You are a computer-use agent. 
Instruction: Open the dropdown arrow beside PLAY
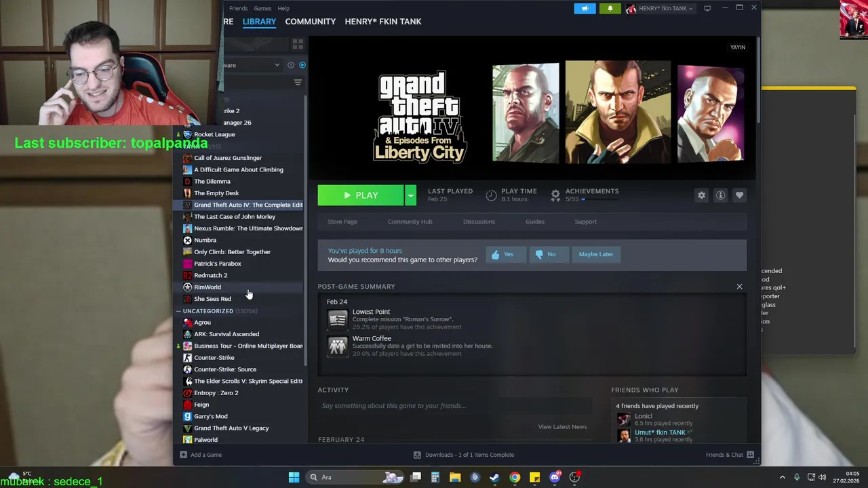pyautogui.click(x=410, y=195)
